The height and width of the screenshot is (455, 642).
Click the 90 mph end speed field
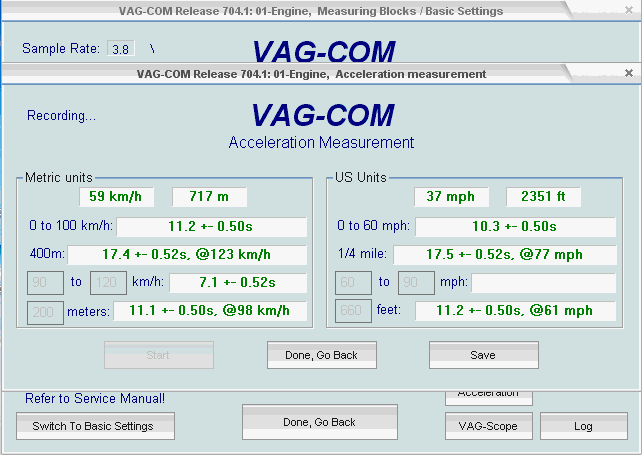[x=416, y=283]
